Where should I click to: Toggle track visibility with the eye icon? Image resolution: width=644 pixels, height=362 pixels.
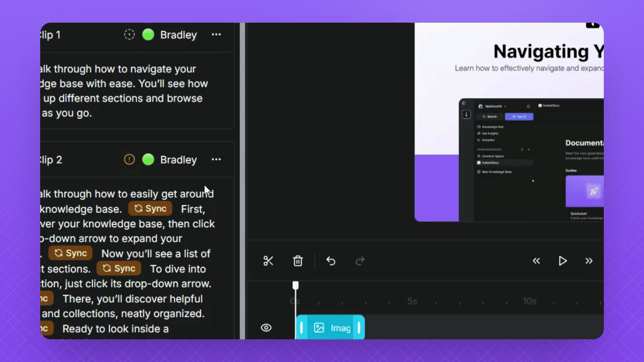[266, 328]
